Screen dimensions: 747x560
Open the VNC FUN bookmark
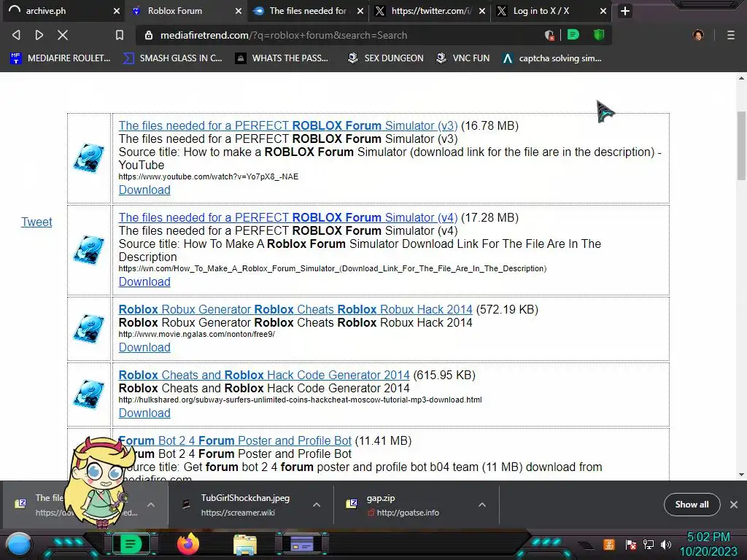pyautogui.click(x=462, y=58)
